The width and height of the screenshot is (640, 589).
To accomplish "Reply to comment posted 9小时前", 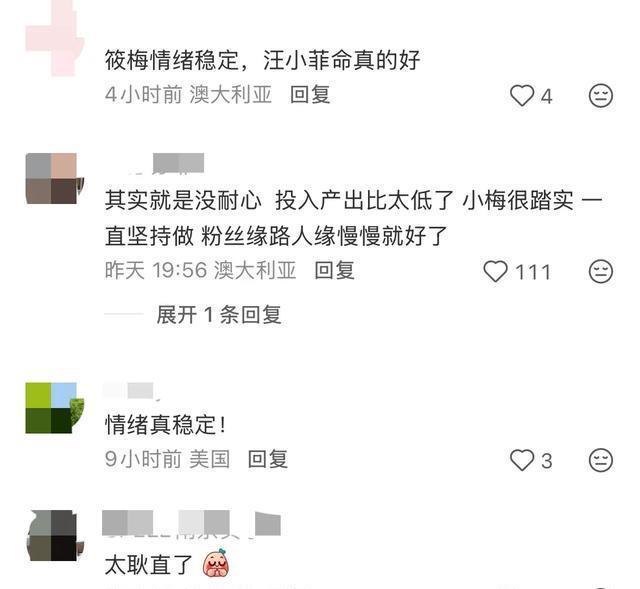I will click(268, 459).
